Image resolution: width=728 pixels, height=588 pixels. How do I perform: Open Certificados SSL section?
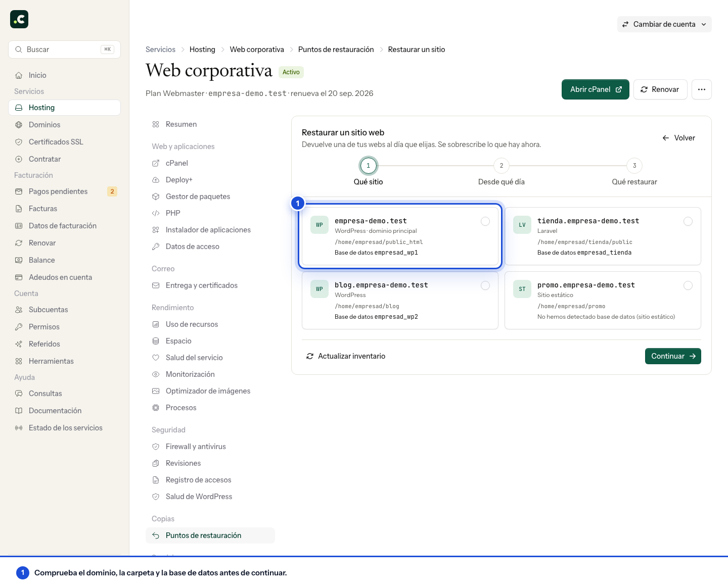(x=64, y=142)
